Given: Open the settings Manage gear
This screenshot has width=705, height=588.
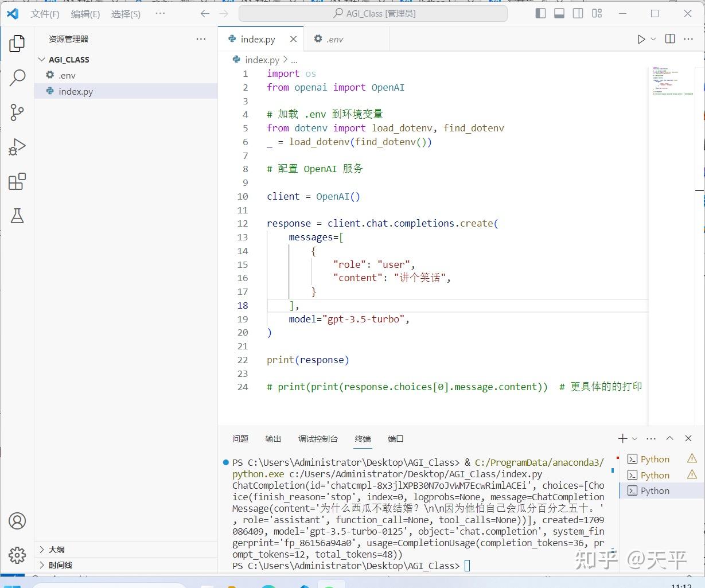Looking at the screenshot, I should coord(17,555).
